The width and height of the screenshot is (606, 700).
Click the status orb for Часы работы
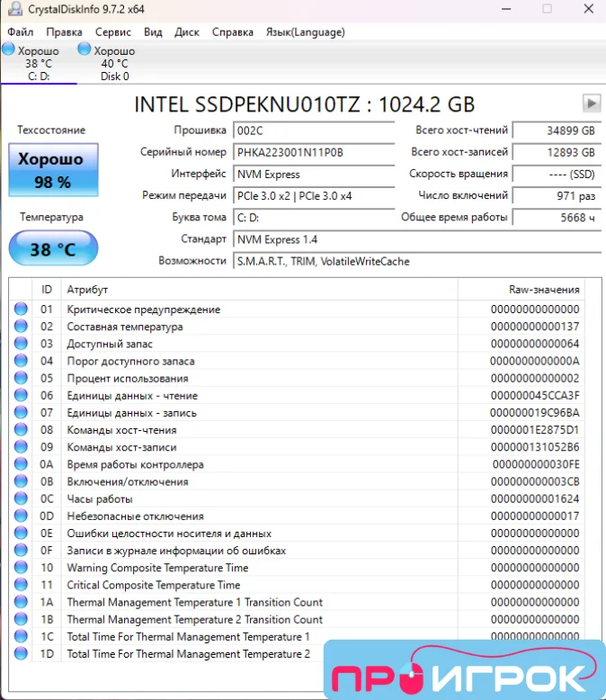pyautogui.click(x=21, y=498)
